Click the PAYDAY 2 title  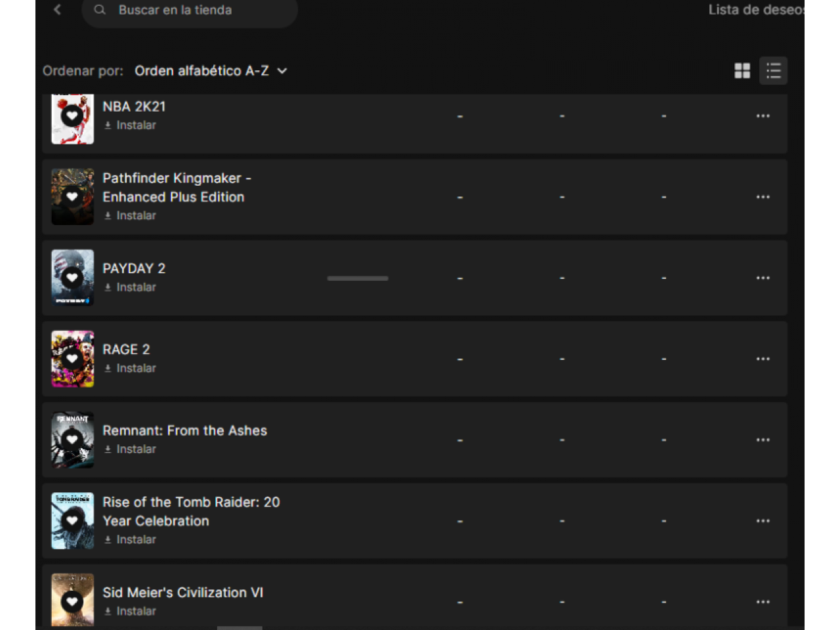click(x=134, y=269)
